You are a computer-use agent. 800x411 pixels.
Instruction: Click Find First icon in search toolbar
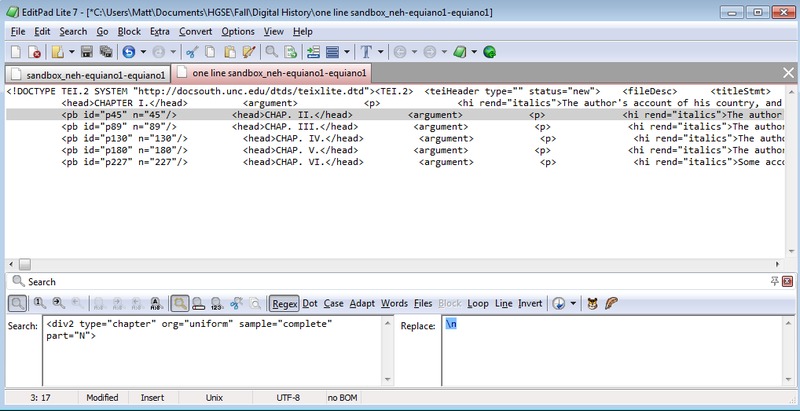(40, 303)
